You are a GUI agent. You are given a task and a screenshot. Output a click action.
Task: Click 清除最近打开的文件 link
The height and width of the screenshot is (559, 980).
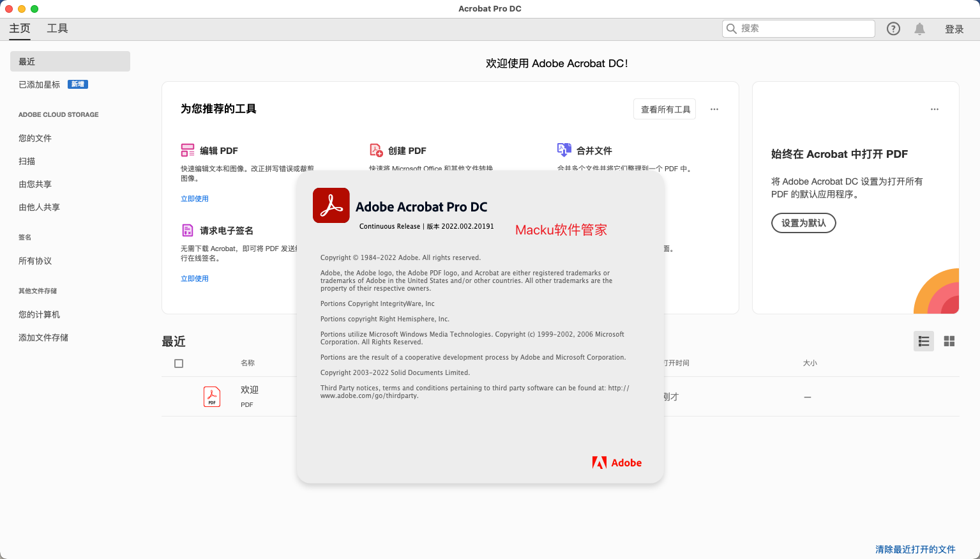tap(916, 549)
